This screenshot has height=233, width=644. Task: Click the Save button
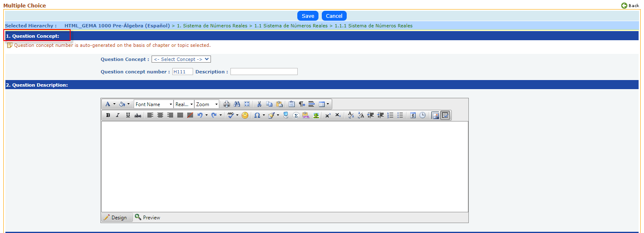(x=308, y=16)
